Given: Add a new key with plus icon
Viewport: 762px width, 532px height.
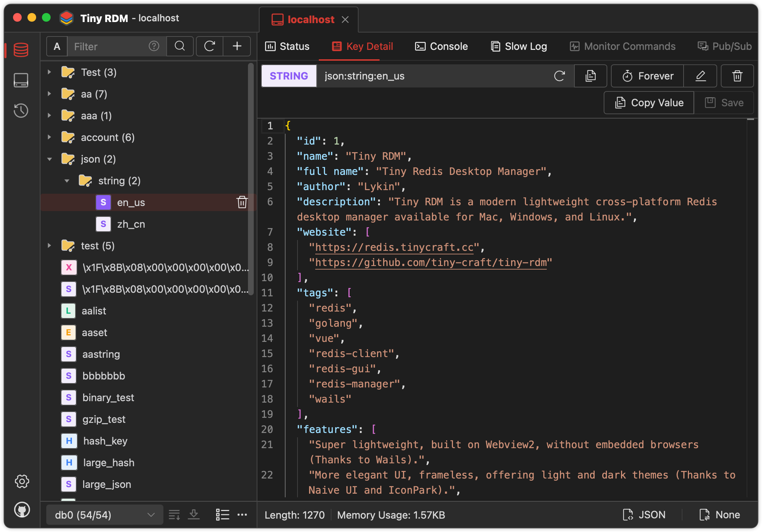Looking at the screenshot, I should pos(237,46).
